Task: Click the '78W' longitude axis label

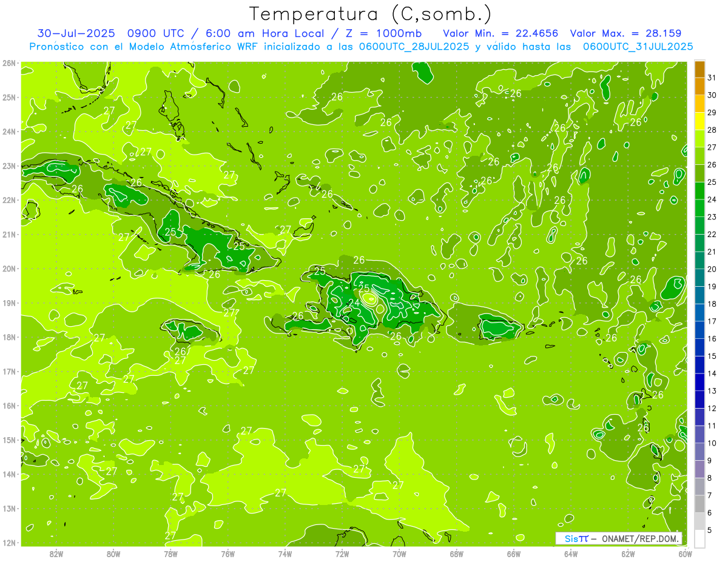Action: 171,554
